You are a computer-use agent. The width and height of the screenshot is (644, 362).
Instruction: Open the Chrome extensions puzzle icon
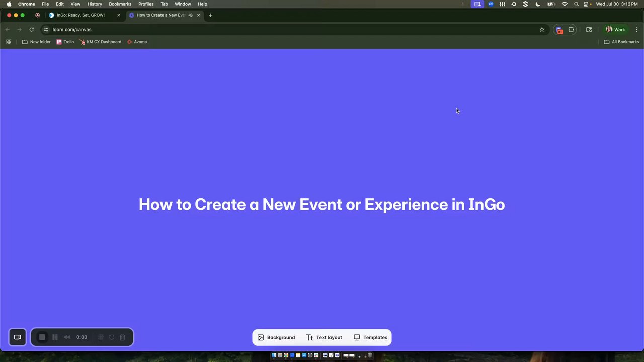571,30
